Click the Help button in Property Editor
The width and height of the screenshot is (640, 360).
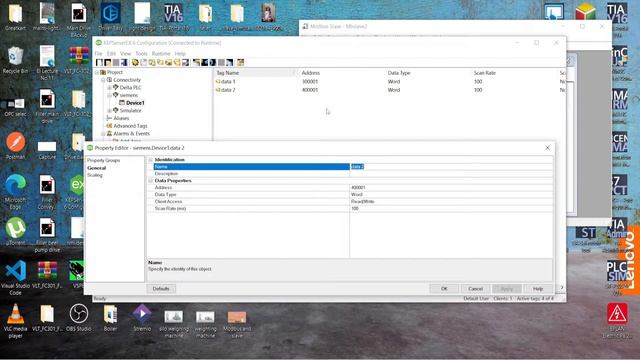pyautogui.click(x=538, y=289)
